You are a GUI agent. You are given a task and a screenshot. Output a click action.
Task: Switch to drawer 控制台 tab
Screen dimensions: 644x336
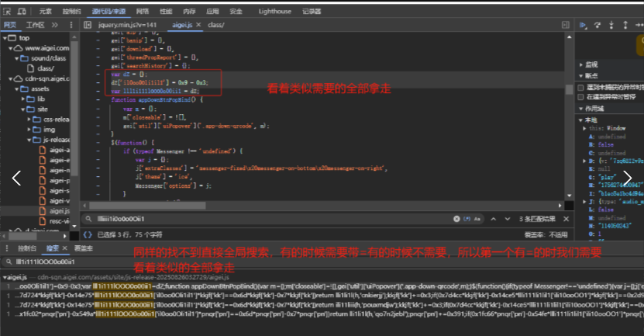pyautogui.click(x=27, y=248)
